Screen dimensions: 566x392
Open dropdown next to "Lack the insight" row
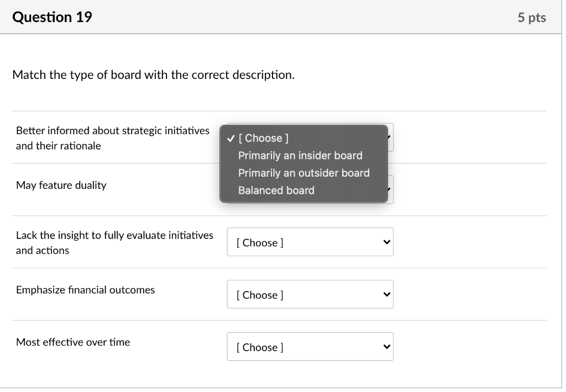click(x=310, y=241)
